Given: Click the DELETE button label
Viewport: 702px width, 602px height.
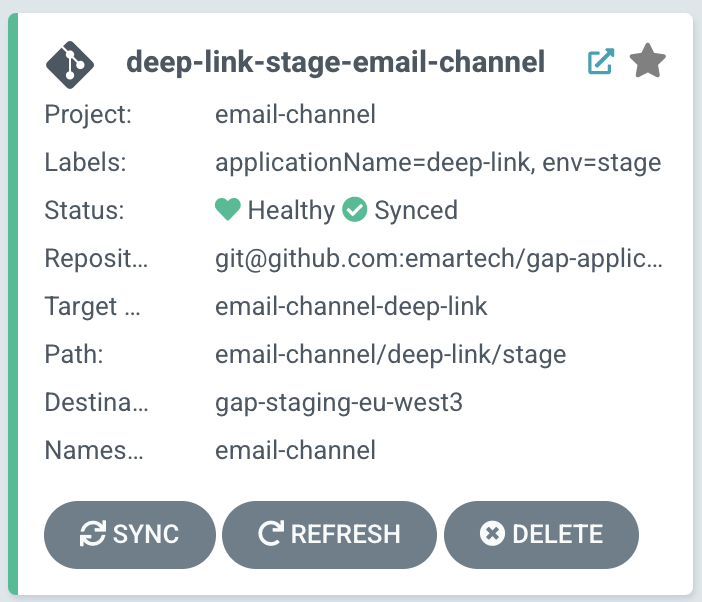Looking at the screenshot, I should click(558, 534).
